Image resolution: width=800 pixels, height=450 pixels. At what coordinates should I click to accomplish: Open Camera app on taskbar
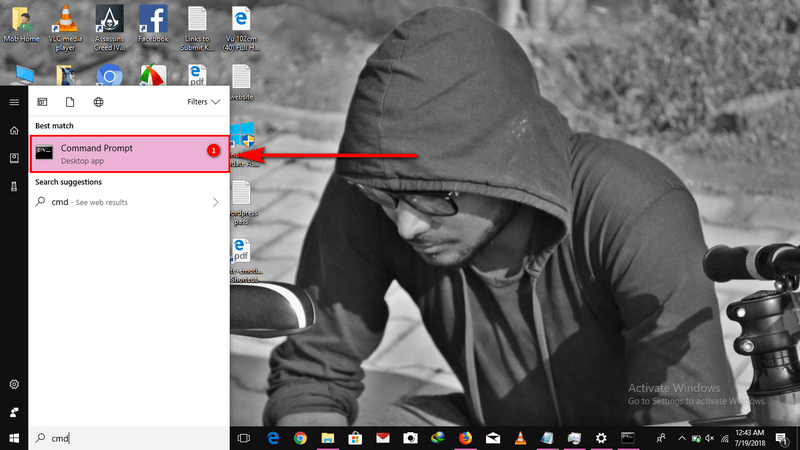tap(410, 438)
